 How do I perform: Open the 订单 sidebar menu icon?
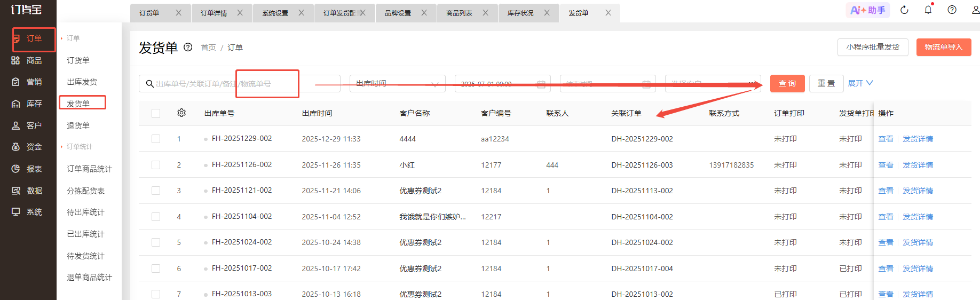click(x=16, y=38)
